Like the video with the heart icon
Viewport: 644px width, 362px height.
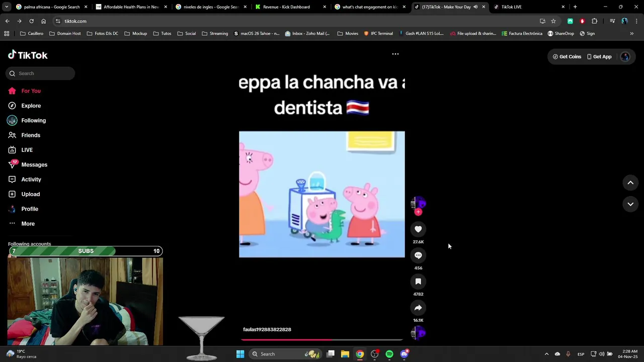[418, 229]
